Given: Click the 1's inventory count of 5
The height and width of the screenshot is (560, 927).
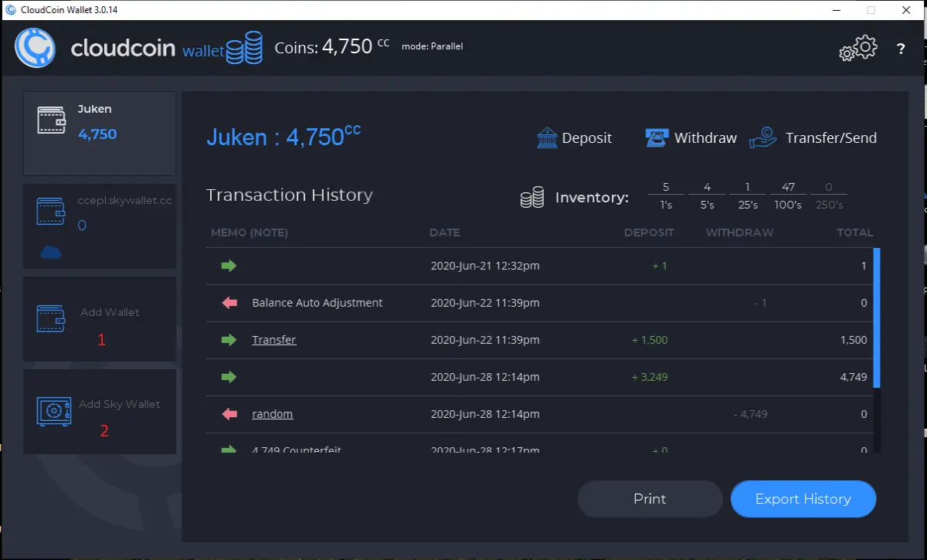Looking at the screenshot, I should (666, 187).
